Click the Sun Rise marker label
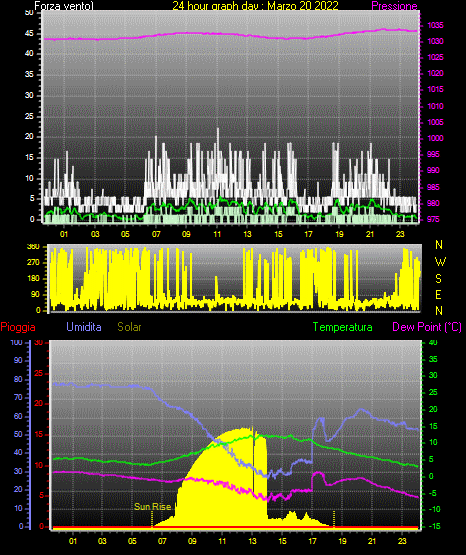466x555 pixels. point(153,507)
